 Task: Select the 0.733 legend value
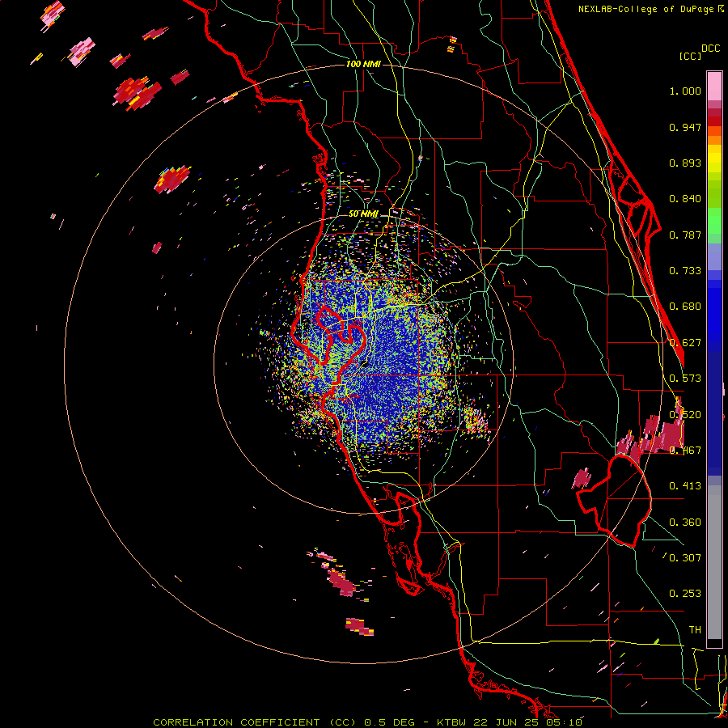[x=685, y=271]
